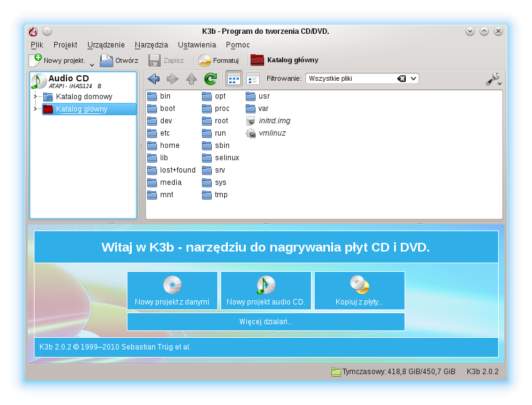
Task: Expand the Katalog domowy tree node
Action: [x=35, y=97]
